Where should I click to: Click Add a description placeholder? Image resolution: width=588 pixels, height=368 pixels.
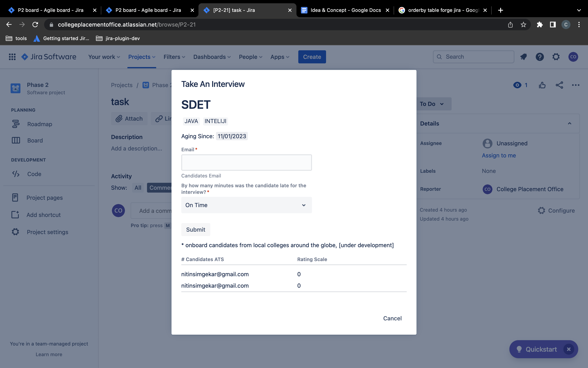coord(137,148)
